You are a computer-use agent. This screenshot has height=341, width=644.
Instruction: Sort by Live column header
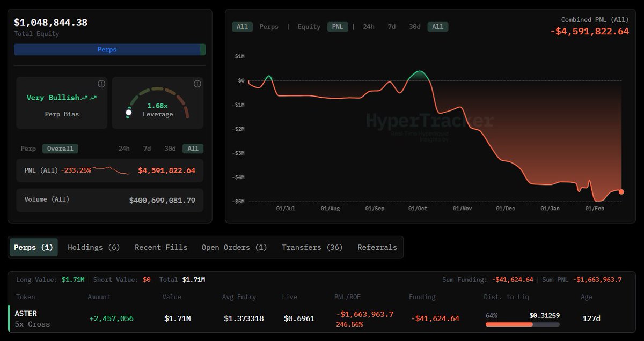pos(290,296)
